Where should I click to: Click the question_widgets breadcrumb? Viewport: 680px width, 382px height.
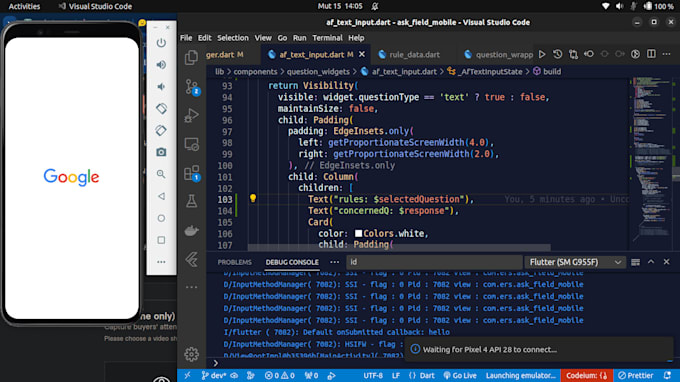point(318,72)
